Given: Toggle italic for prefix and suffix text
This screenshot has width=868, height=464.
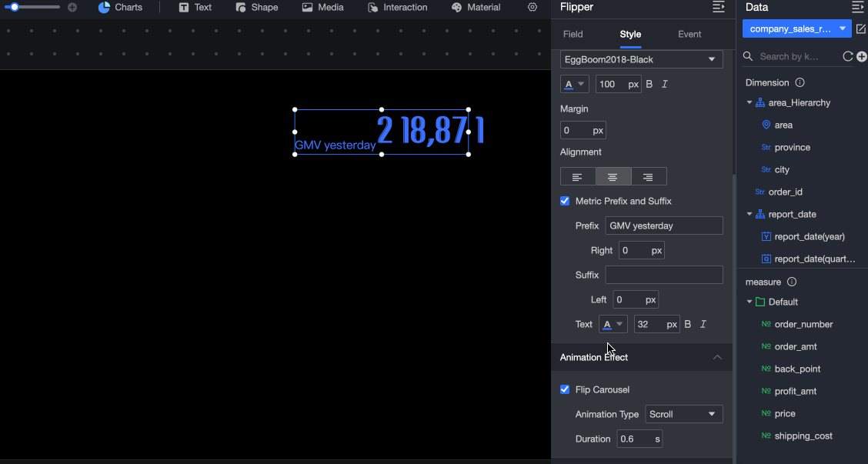Looking at the screenshot, I should pos(703,325).
